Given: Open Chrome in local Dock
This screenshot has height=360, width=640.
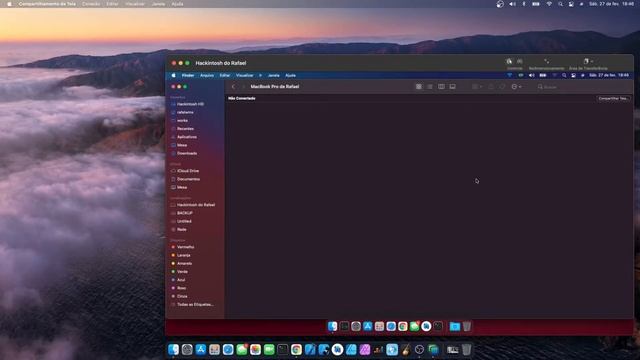Looking at the screenshot, I should [x=296, y=349].
